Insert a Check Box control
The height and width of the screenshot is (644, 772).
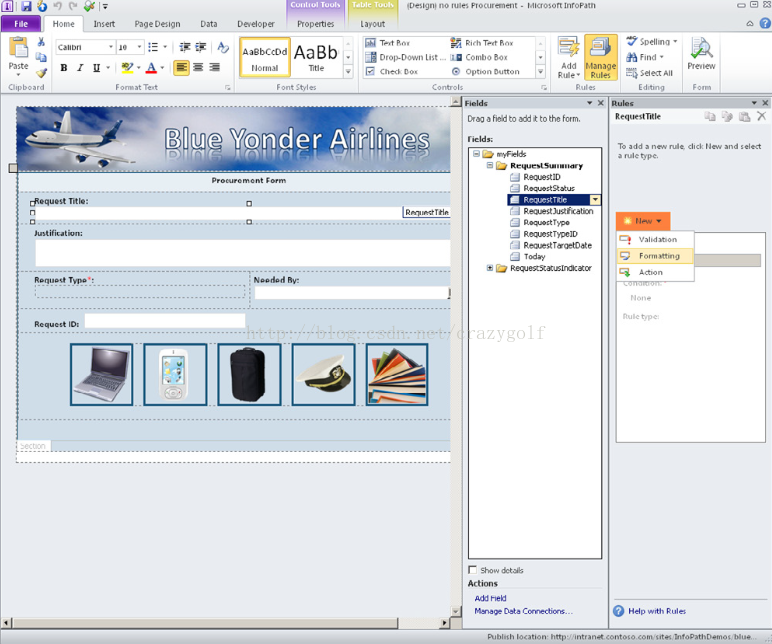pos(392,72)
